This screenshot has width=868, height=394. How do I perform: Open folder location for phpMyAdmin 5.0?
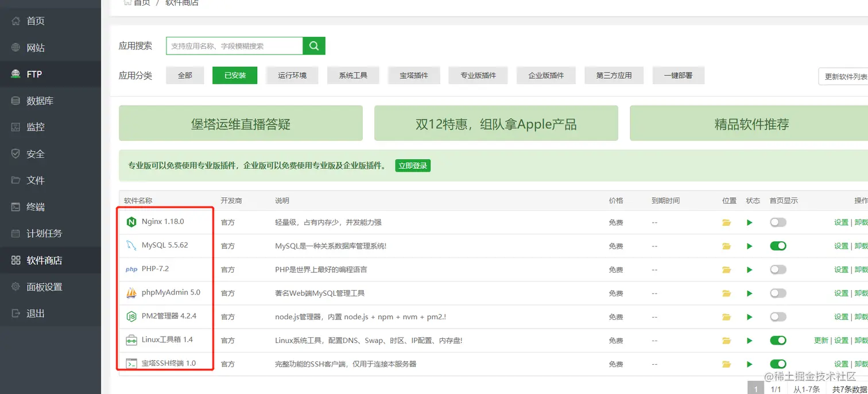click(726, 293)
